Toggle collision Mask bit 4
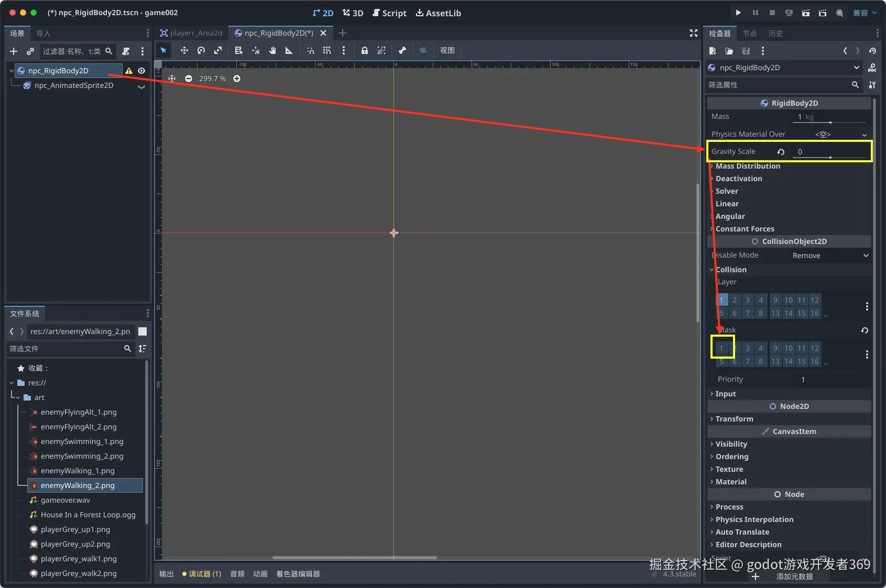The width and height of the screenshot is (886, 588). pos(761,348)
